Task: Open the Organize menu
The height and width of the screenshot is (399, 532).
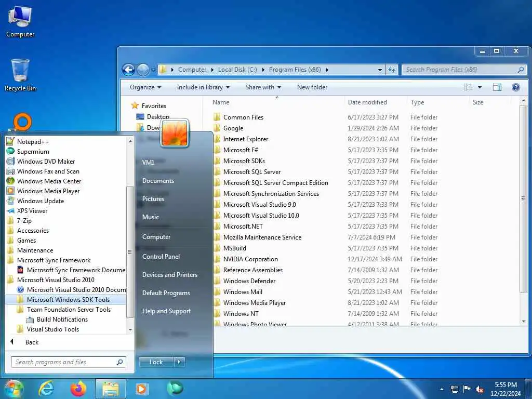Action: click(145, 87)
